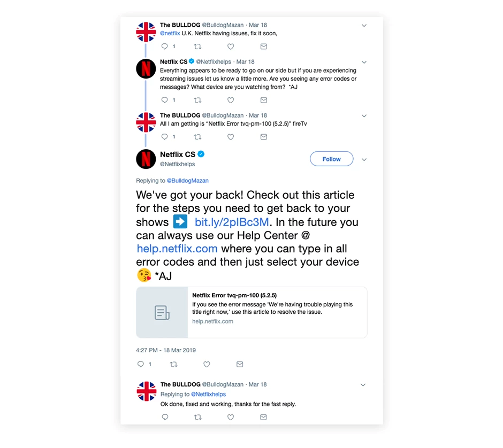Reply to the Netflix CS streaming issues tweet
The height and width of the screenshot is (448, 503).
tap(165, 100)
